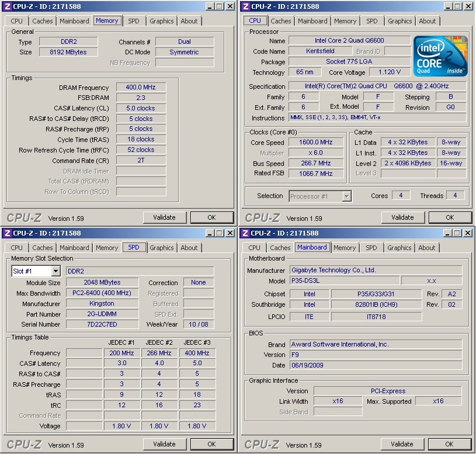
Task: Click Graphic Interface version PCI-Express
Action: [388, 391]
